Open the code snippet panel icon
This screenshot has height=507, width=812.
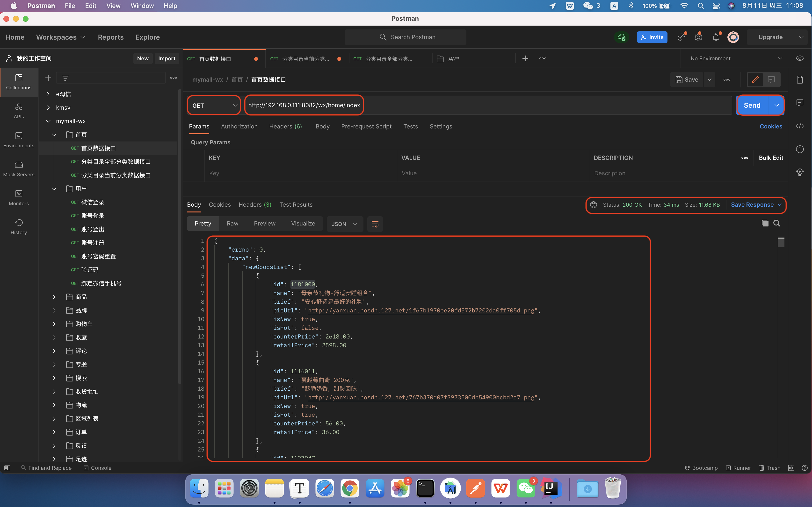click(800, 126)
